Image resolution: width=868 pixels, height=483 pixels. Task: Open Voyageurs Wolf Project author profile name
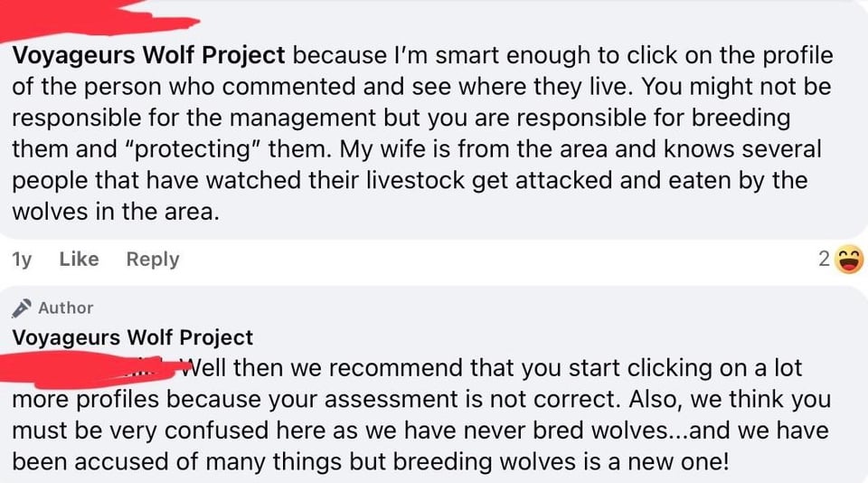[133, 338]
